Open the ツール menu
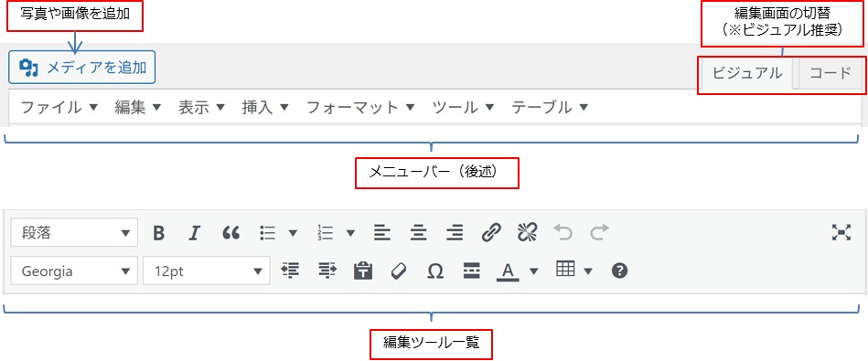This screenshot has height=361, width=868. point(463,107)
